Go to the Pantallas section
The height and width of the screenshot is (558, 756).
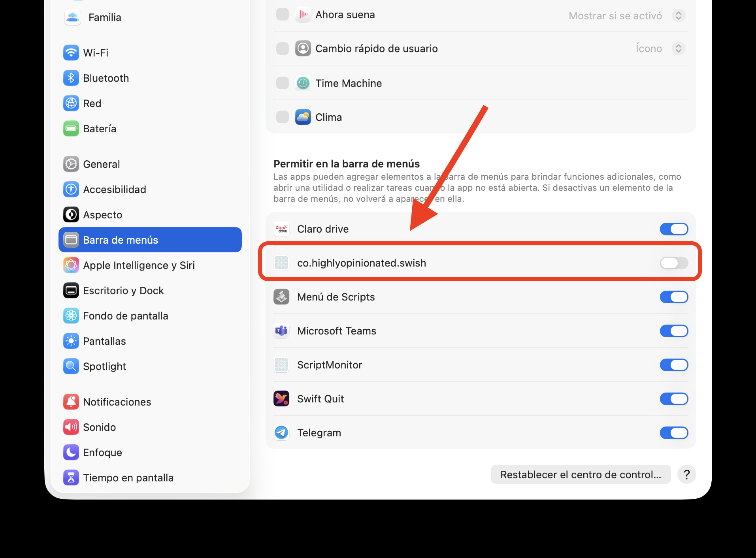click(x=150, y=341)
